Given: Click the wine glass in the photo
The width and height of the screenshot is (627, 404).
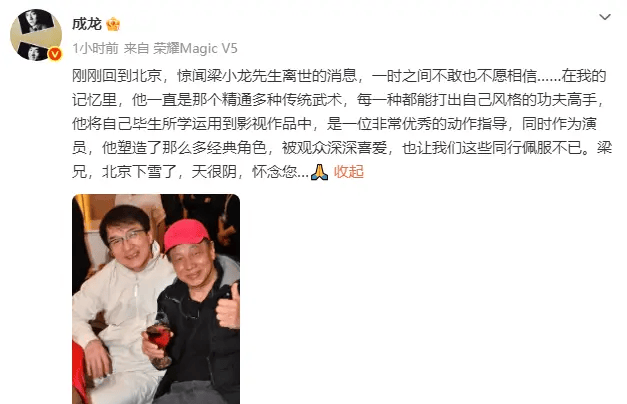Looking at the screenshot, I should 160,341.
